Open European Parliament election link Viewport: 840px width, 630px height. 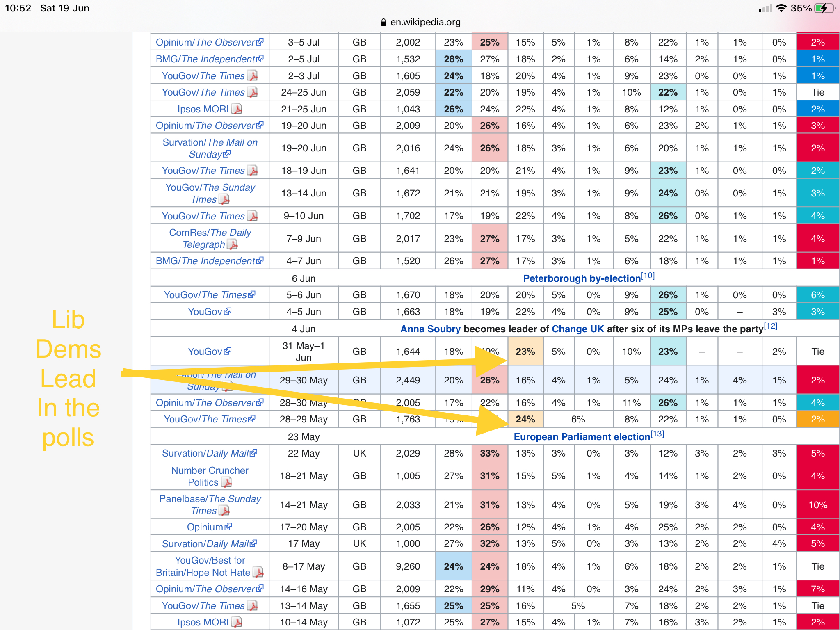(582, 437)
